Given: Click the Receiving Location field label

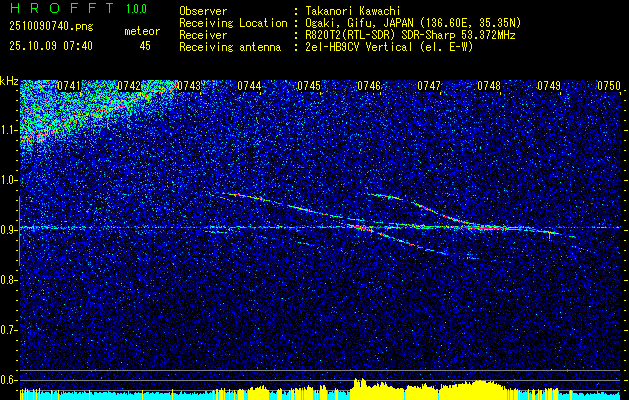Looking at the screenshot, I should (233, 23).
